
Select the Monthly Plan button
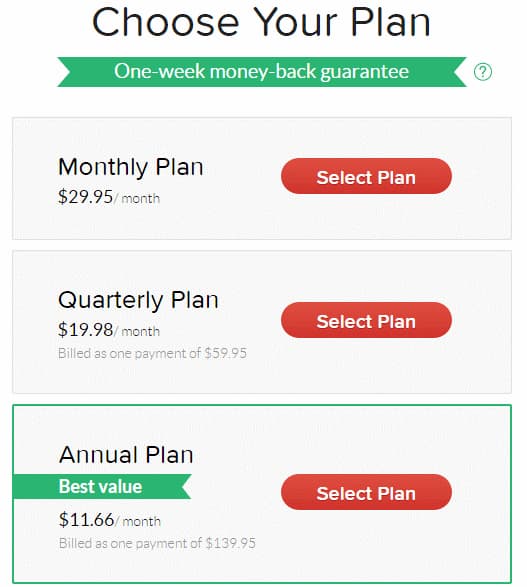366,176
